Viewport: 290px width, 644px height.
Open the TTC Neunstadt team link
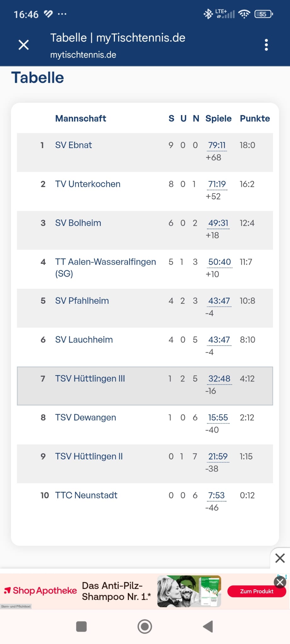86,496
